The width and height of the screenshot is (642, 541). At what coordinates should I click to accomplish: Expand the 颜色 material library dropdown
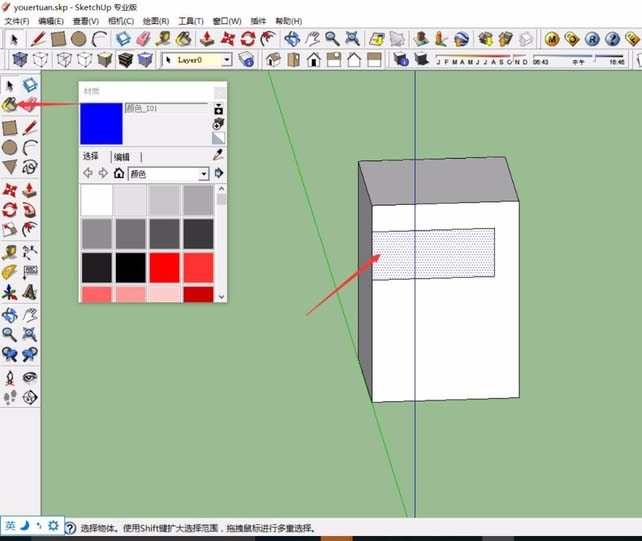click(204, 174)
